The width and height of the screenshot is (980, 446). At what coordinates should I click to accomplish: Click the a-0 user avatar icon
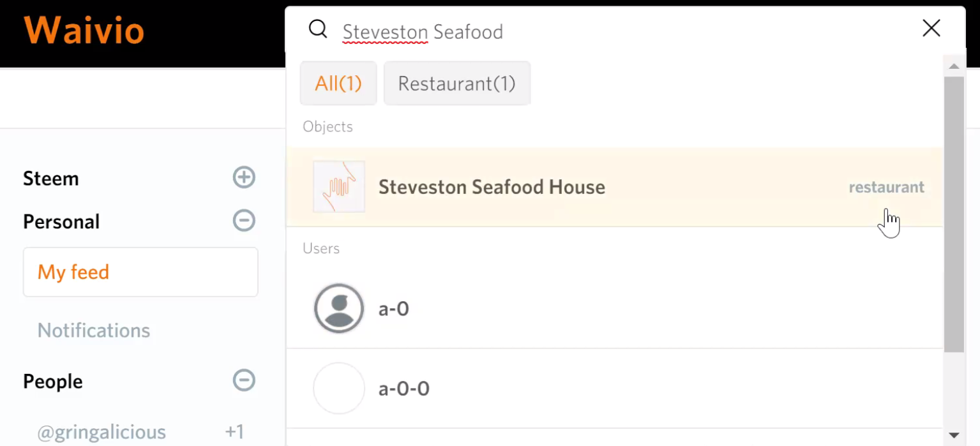(x=338, y=309)
